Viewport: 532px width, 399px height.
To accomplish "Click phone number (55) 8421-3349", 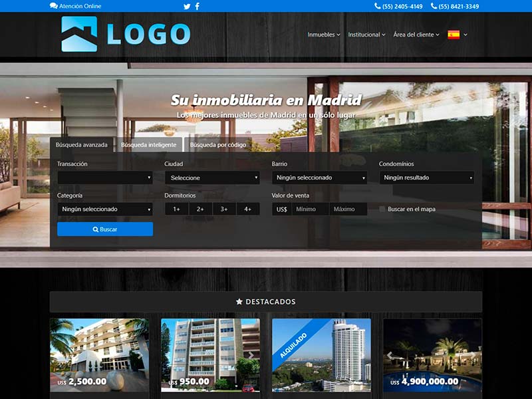I will (x=459, y=7).
